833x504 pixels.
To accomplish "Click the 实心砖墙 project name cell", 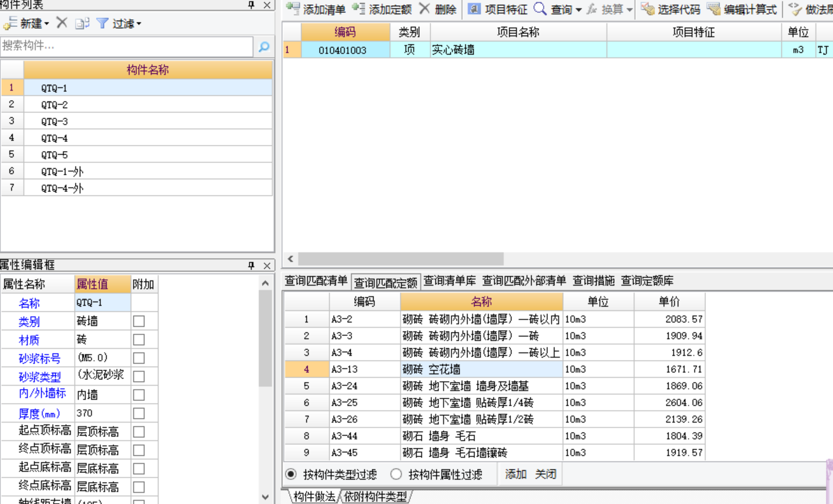I will click(518, 50).
